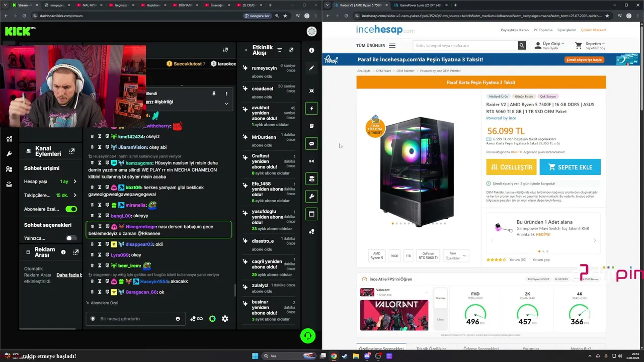644x362 pixels.
Task: Open the Sepetim shopping cart icon
Action: point(579,45)
